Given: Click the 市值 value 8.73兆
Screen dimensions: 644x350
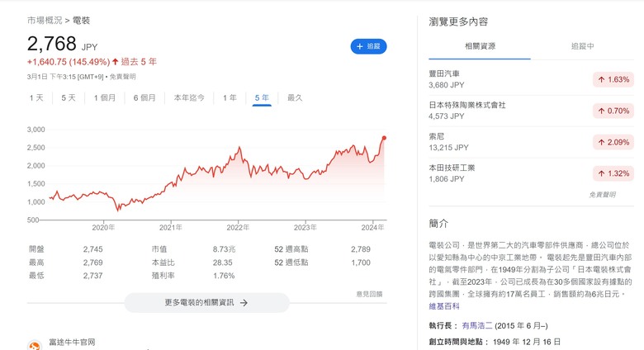Looking at the screenshot, I should tap(224, 249).
